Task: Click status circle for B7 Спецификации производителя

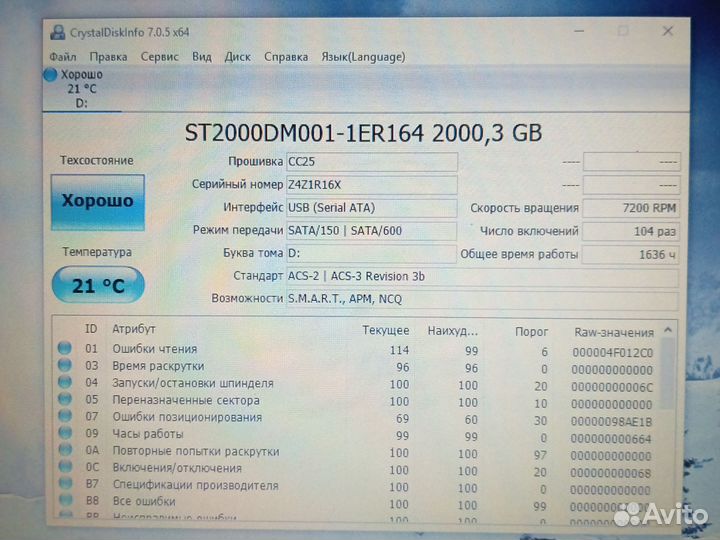Action: click(66, 484)
